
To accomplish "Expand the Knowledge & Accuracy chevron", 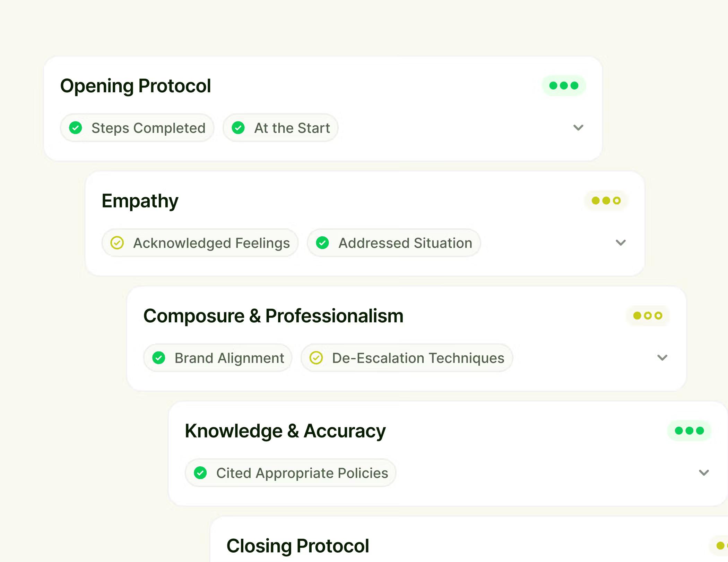I will pos(704,472).
